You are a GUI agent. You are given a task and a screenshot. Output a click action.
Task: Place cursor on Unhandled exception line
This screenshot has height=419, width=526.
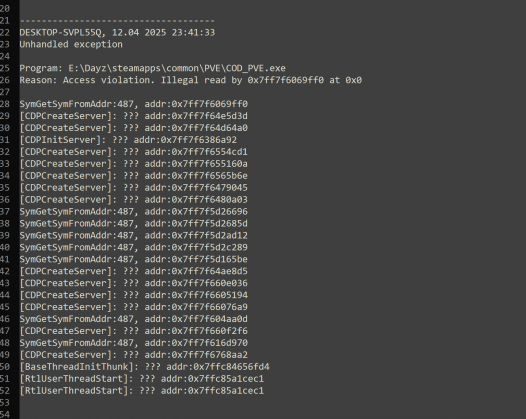(x=71, y=44)
